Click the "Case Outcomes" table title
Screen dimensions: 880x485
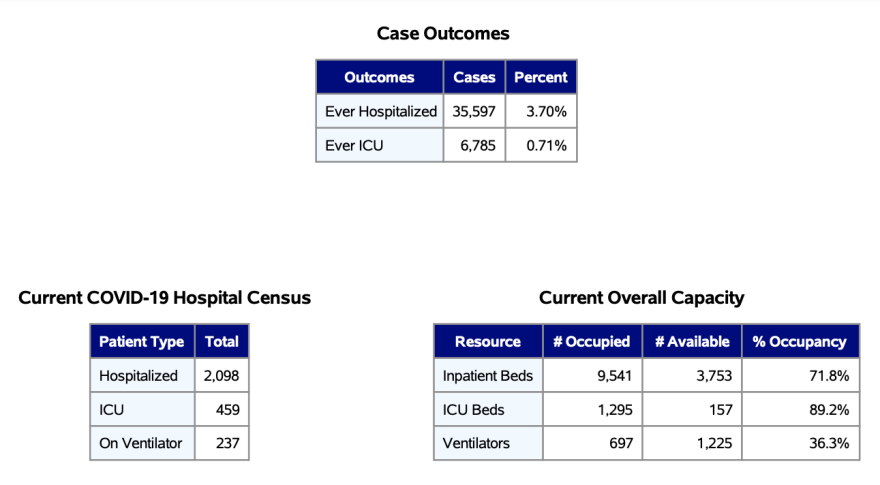[443, 33]
